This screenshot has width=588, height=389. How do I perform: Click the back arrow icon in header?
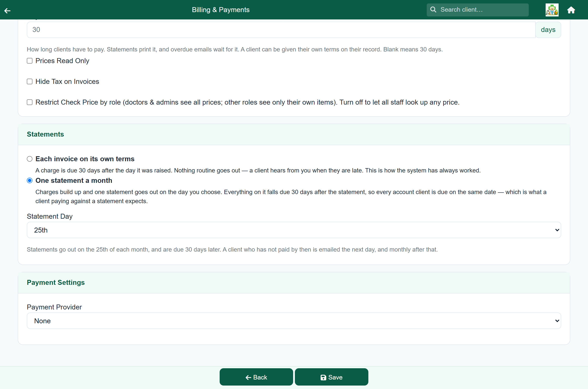pyautogui.click(x=7, y=10)
